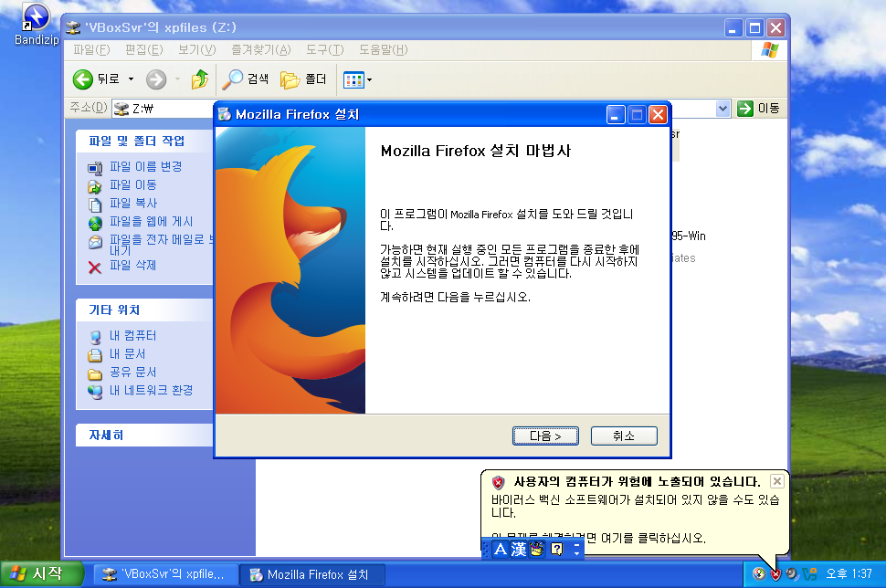Click the 공유 문서 folder icon

[95, 374]
